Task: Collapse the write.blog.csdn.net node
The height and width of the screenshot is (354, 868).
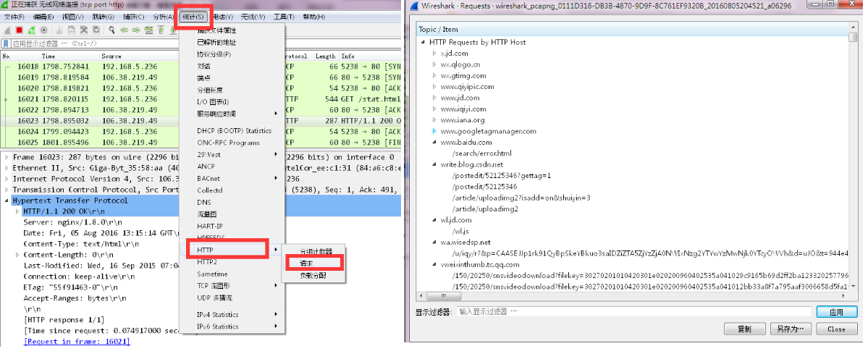Action: [x=434, y=164]
